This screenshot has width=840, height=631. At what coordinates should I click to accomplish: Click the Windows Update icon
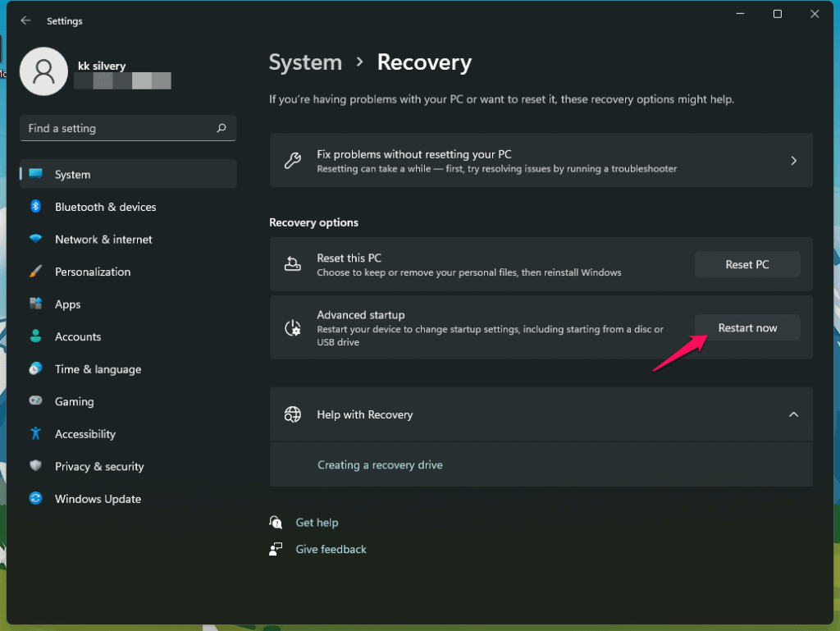(x=35, y=499)
